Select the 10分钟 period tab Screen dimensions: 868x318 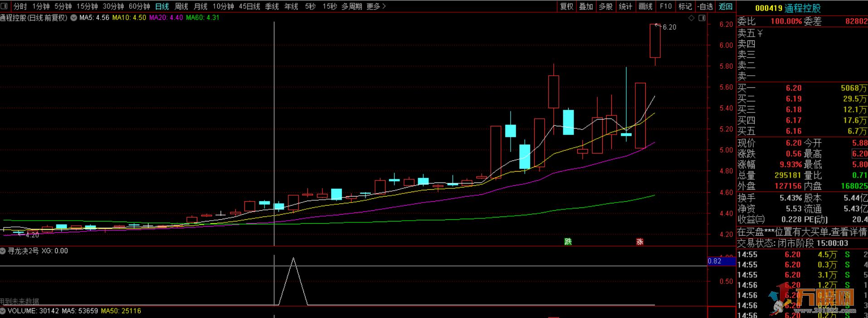223,6
